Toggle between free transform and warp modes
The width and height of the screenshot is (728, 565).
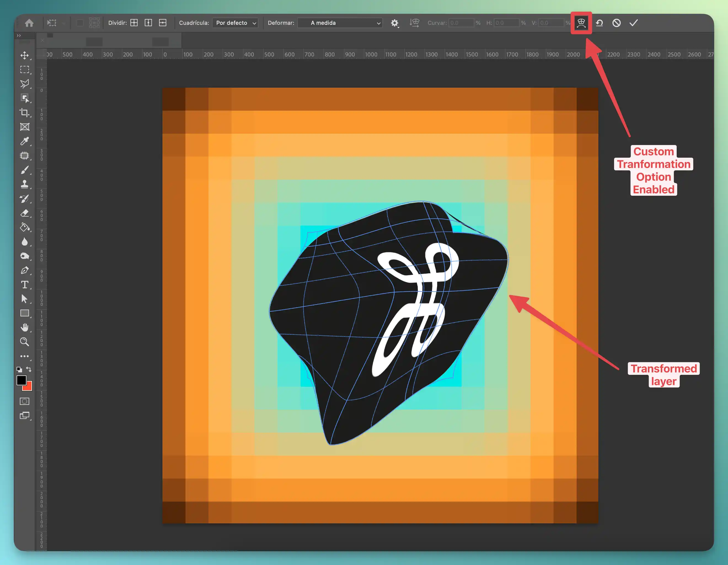[581, 23]
